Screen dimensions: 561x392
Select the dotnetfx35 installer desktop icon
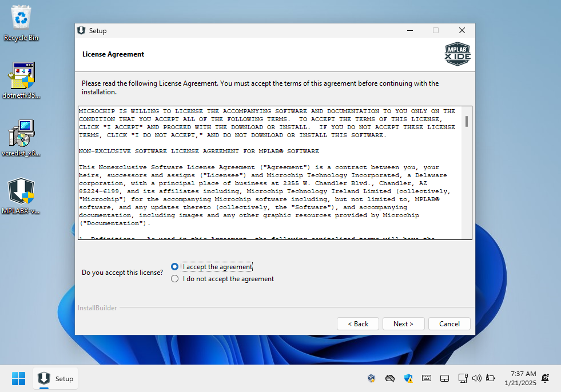click(x=21, y=81)
